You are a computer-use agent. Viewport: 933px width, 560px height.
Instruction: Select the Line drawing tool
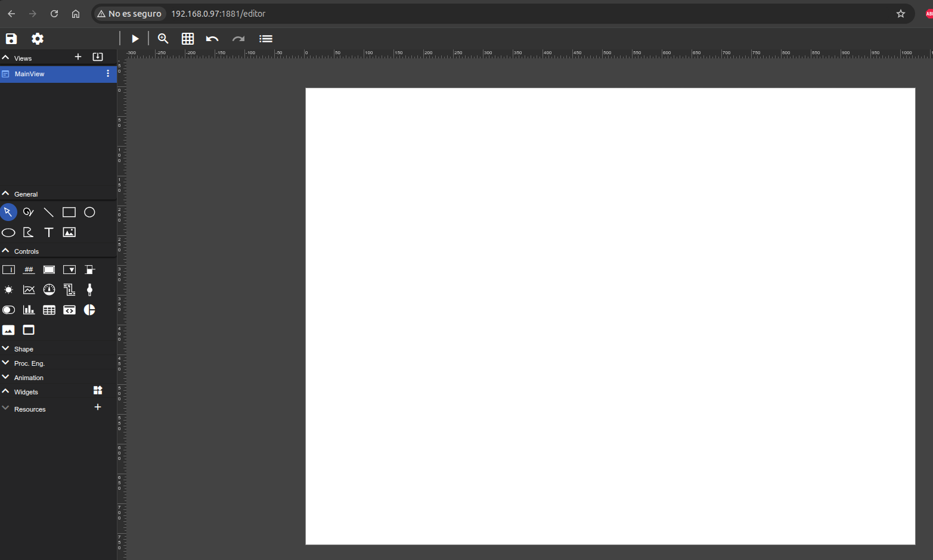tap(49, 212)
